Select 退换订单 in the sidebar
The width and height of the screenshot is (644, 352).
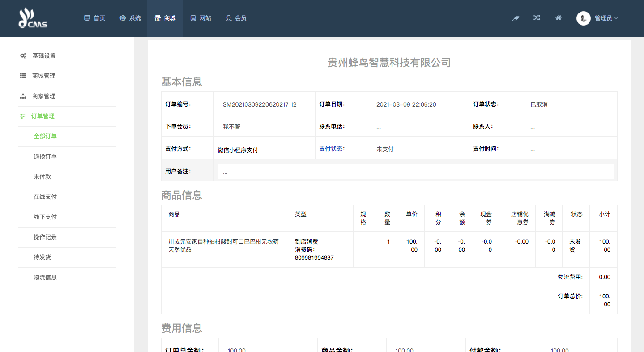pyautogui.click(x=45, y=157)
